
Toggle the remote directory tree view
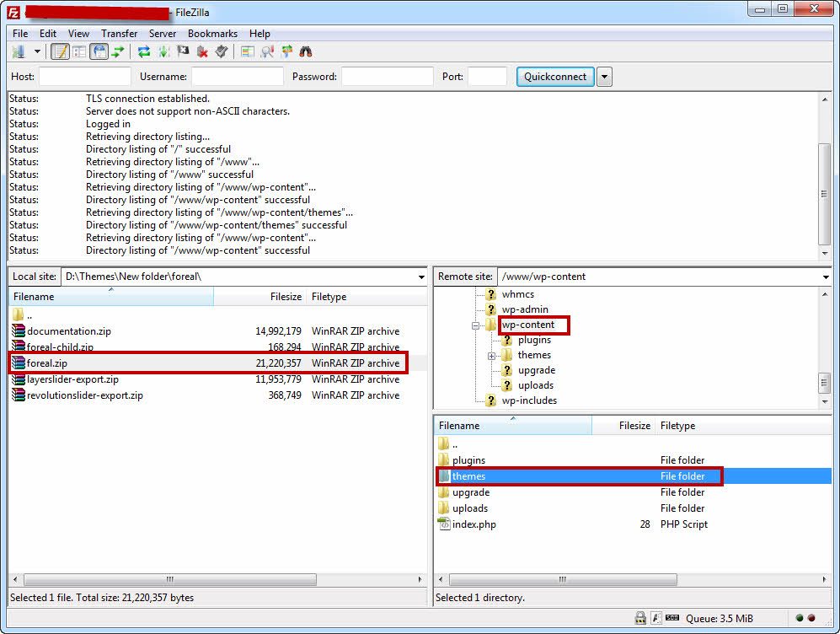(99, 51)
